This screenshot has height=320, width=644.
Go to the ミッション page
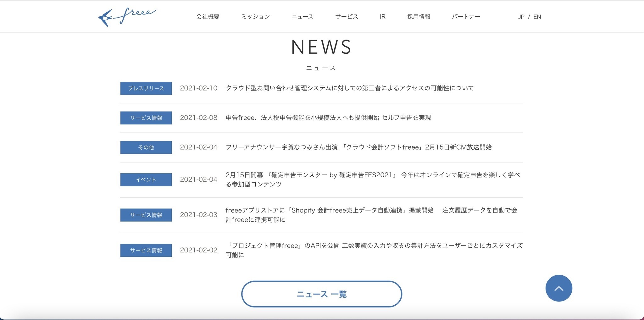tap(255, 17)
